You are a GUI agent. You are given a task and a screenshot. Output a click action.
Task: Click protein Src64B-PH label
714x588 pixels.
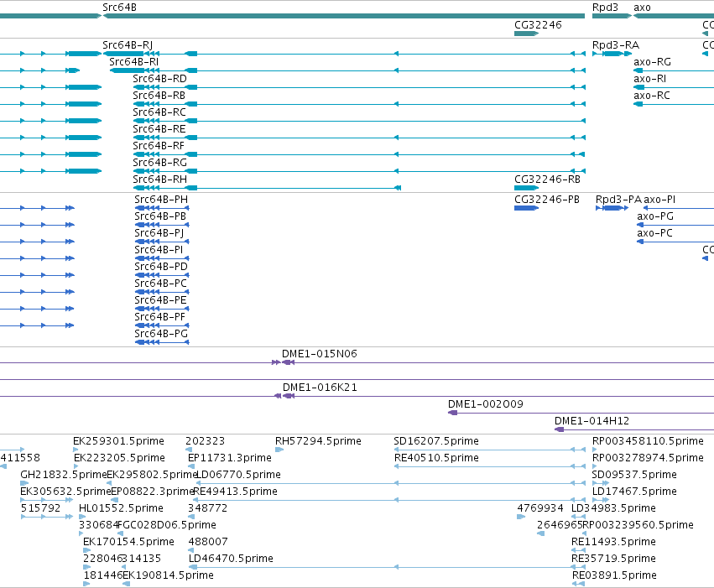(x=161, y=200)
